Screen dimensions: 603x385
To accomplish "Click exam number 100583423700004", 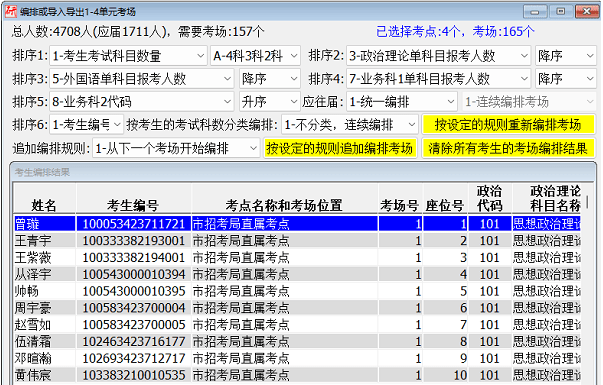I will [134, 308].
